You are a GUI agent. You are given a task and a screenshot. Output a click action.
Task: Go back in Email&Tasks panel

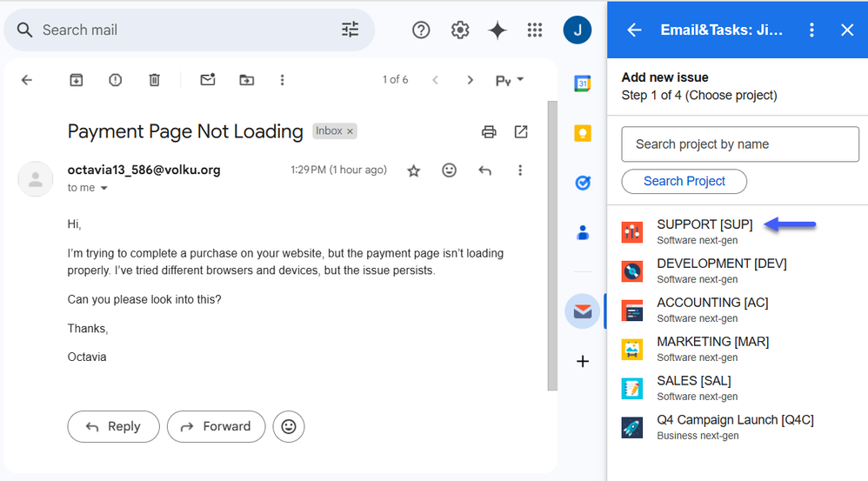tap(634, 30)
